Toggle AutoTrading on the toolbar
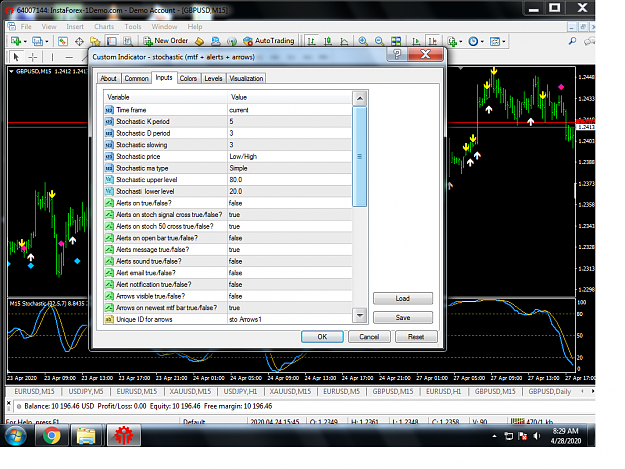Screen dimensions: 625x469 tap(269, 41)
